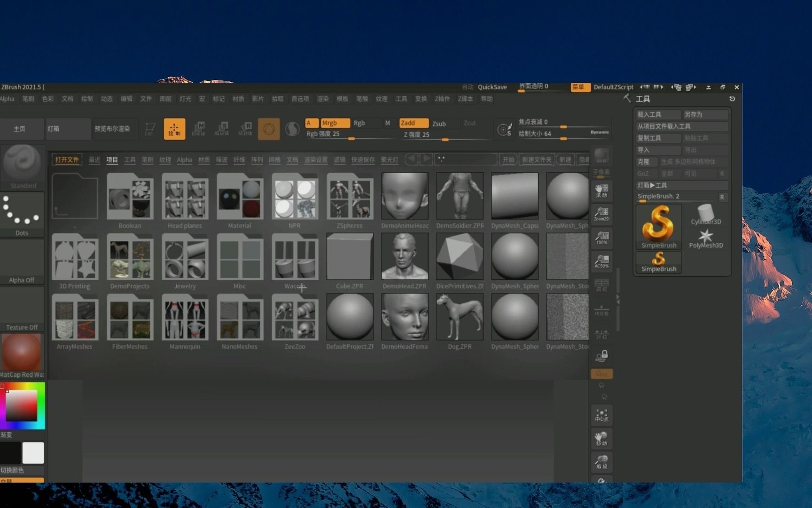This screenshot has height=508, width=812.
Task: Toggle Zadd mode
Action: click(414, 123)
